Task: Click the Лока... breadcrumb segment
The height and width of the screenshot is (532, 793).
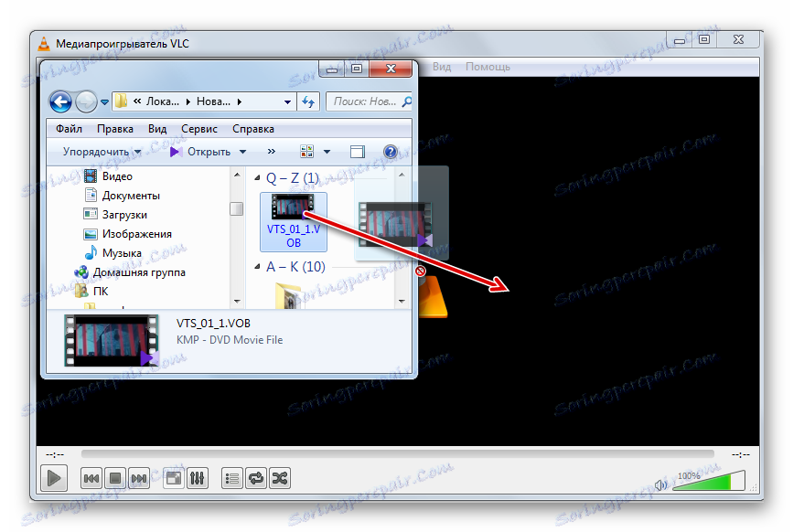Action: (162, 101)
